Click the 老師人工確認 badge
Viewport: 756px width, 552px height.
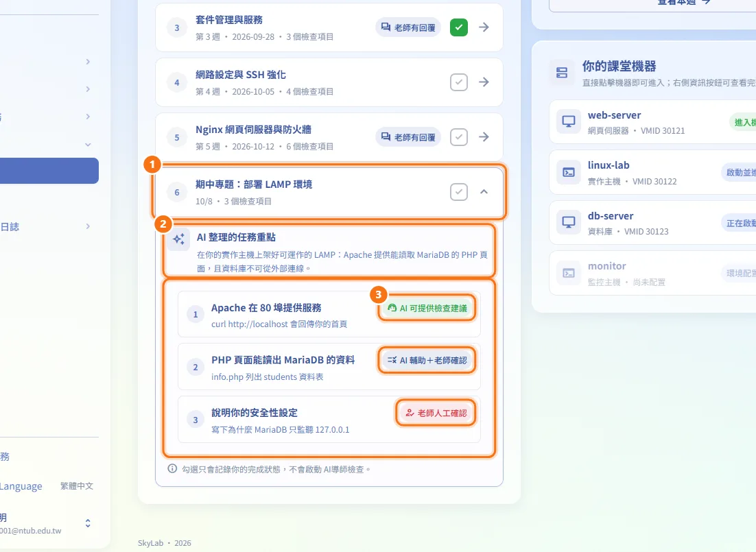click(x=436, y=413)
